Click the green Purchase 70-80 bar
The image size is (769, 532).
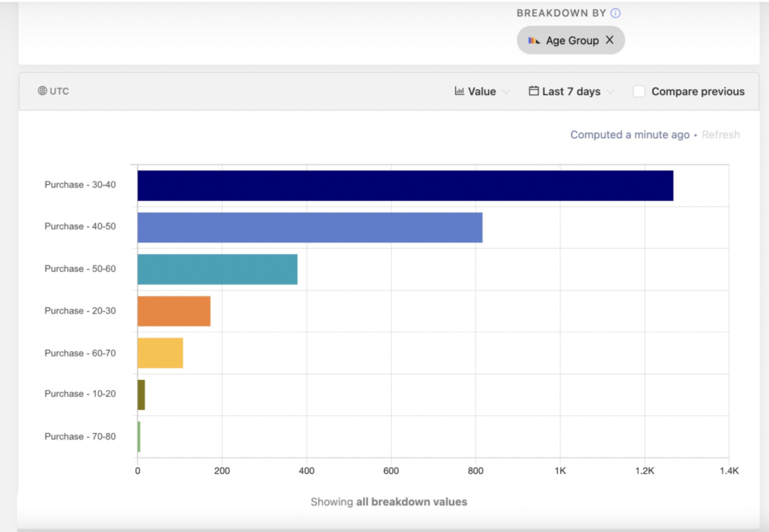click(139, 437)
